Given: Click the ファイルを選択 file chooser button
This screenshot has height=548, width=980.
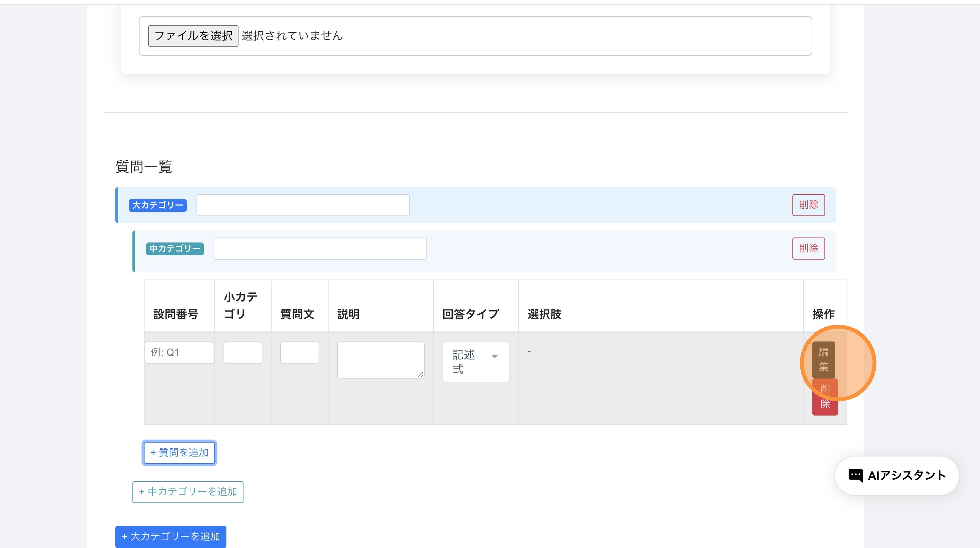Looking at the screenshot, I should point(193,36).
